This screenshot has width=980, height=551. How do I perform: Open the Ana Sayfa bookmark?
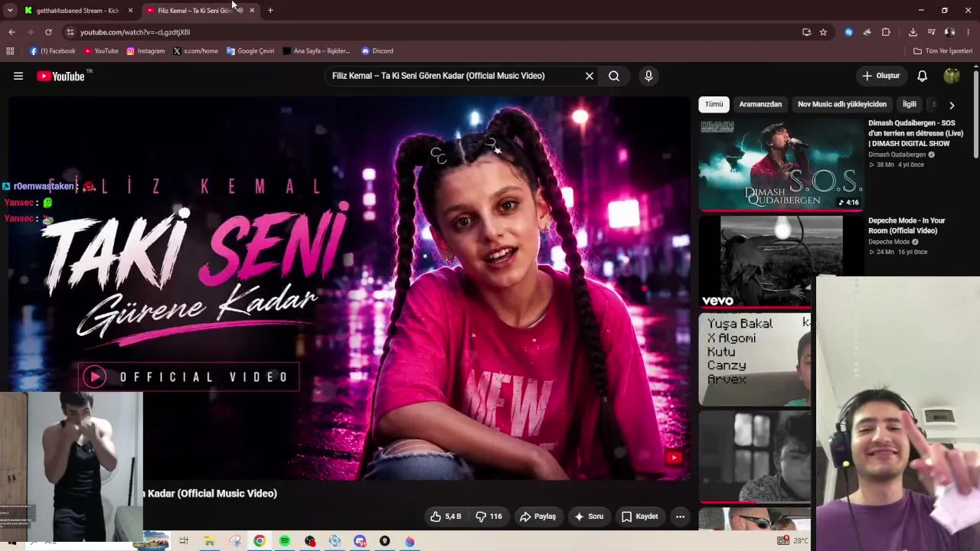coord(316,51)
